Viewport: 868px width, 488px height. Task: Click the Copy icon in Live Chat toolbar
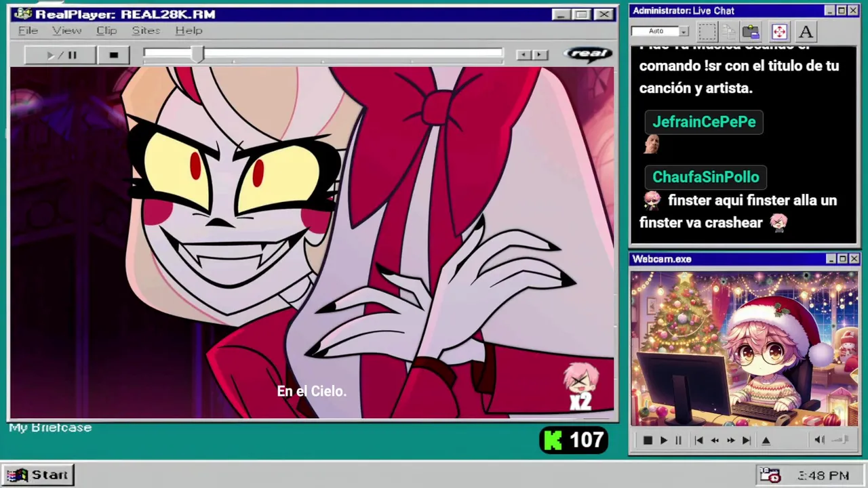[x=729, y=31]
